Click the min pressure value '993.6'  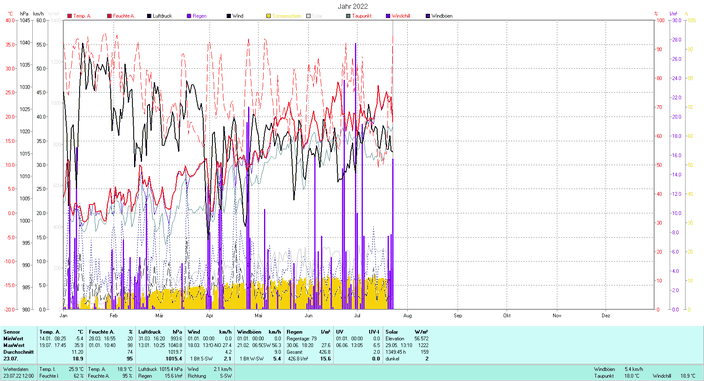(176, 339)
